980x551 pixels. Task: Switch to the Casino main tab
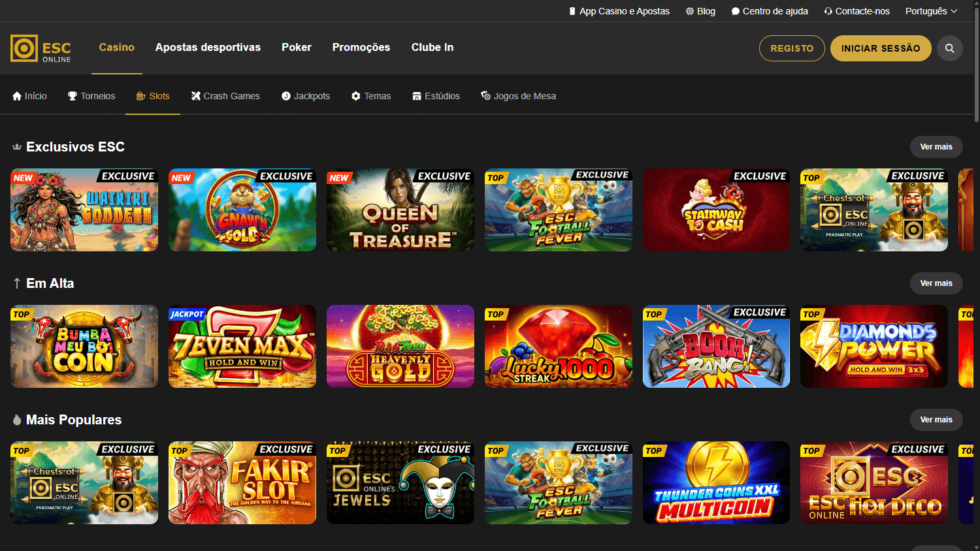click(x=117, y=47)
